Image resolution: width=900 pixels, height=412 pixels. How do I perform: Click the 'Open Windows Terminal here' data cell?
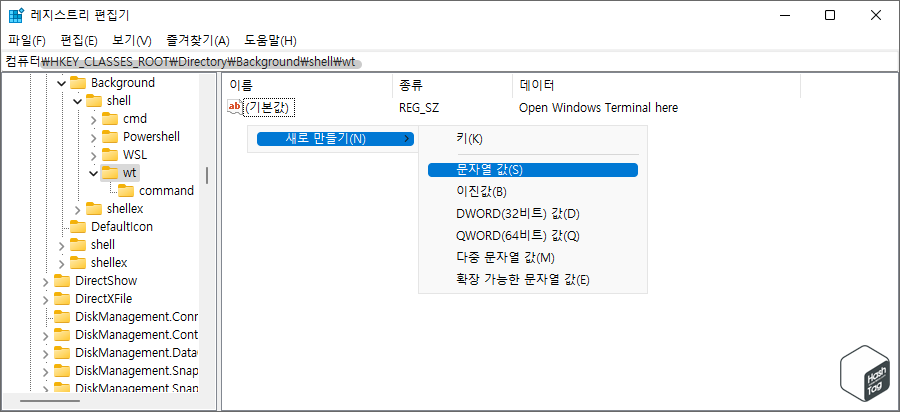[598, 107]
